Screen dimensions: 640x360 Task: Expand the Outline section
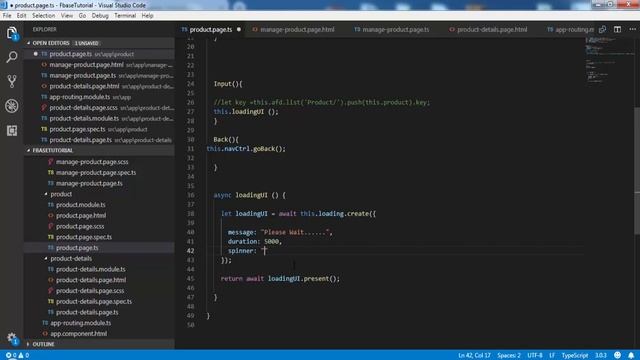pyautogui.click(x=29, y=344)
